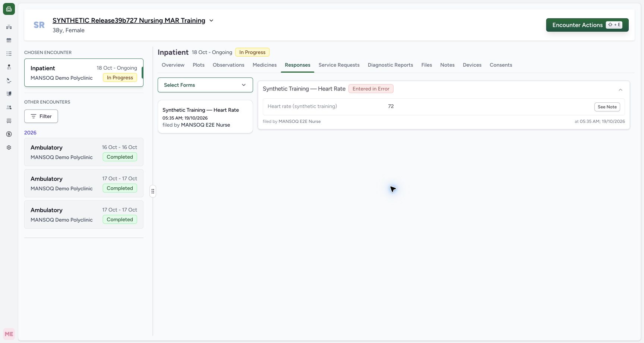Viewport: 644px width, 343px height.
Task: Open the Devices tab
Action: (x=472, y=65)
